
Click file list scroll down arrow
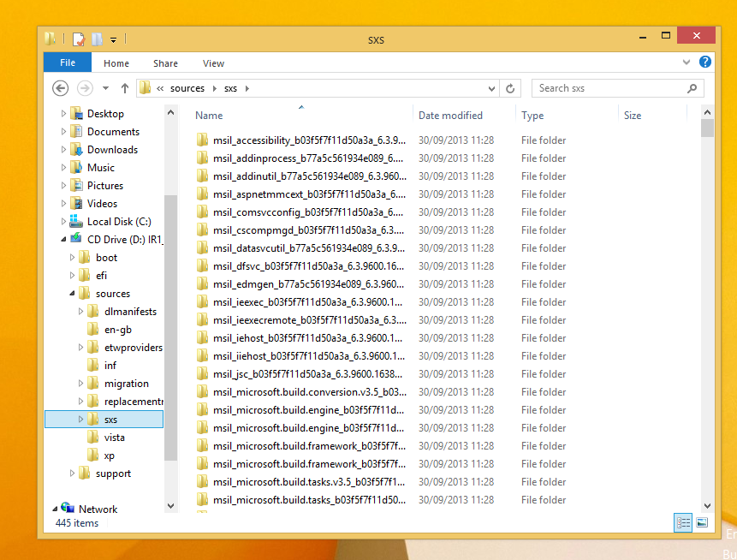707,506
